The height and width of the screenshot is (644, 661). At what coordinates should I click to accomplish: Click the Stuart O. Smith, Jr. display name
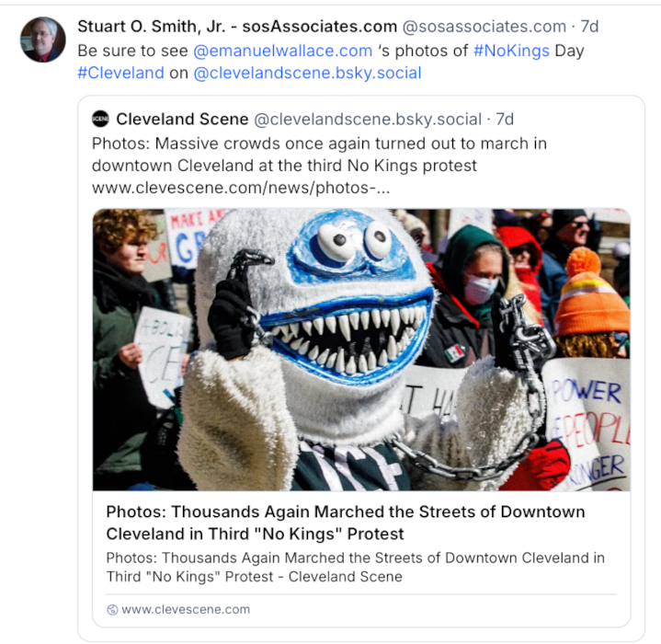[x=156, y=27]
